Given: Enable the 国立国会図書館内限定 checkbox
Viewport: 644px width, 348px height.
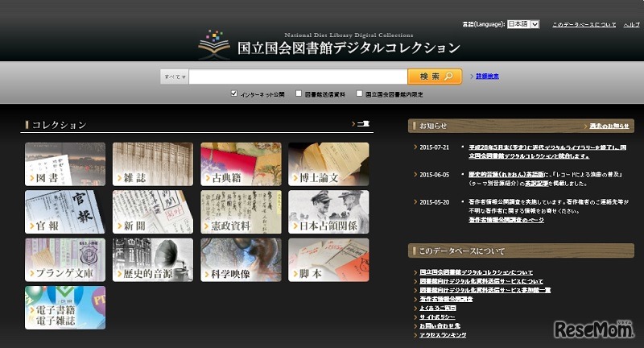Looking at the screenshot, I should tap(359, 93).
